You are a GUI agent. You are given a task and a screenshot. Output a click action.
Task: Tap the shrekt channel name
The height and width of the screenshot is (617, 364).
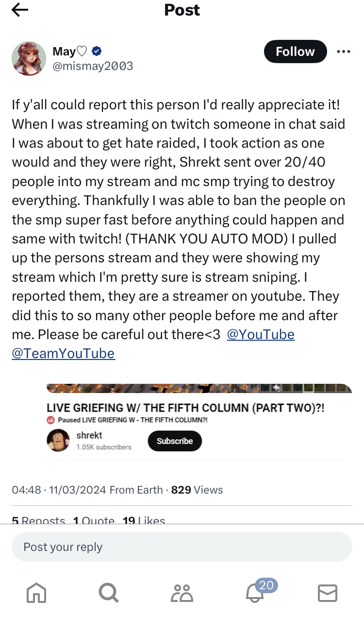(x=89, y=435)
